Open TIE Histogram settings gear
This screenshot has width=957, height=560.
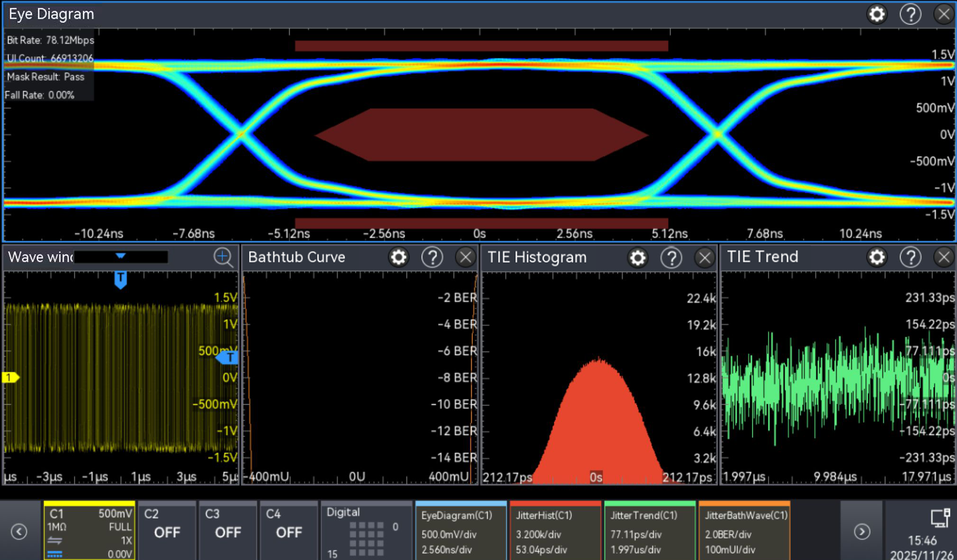pos(638,257)
